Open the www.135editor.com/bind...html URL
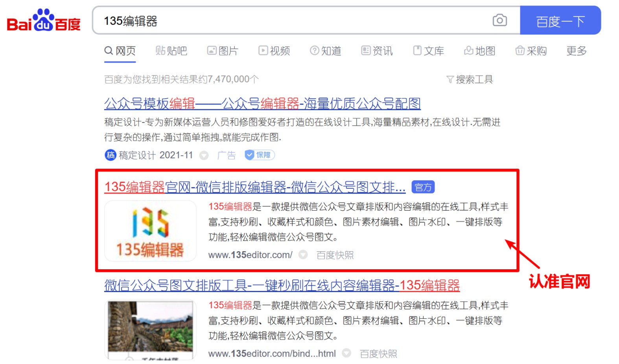This screenshot has width=619, height=364. 272,354
